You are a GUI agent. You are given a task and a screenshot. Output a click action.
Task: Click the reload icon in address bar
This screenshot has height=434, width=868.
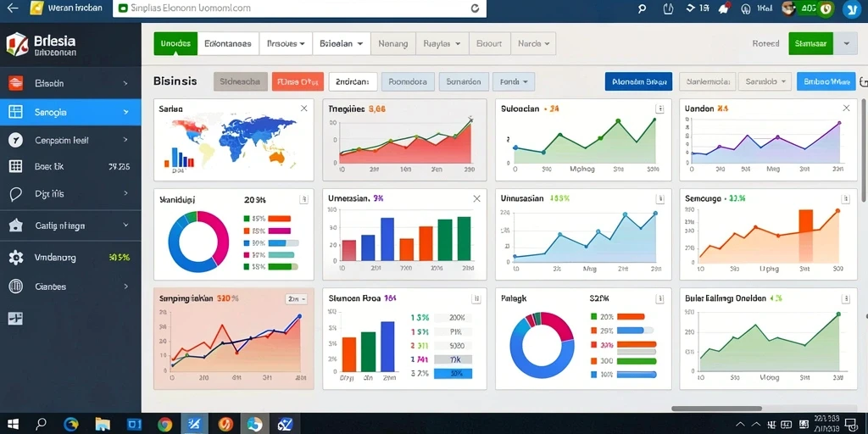coord(475,8)
